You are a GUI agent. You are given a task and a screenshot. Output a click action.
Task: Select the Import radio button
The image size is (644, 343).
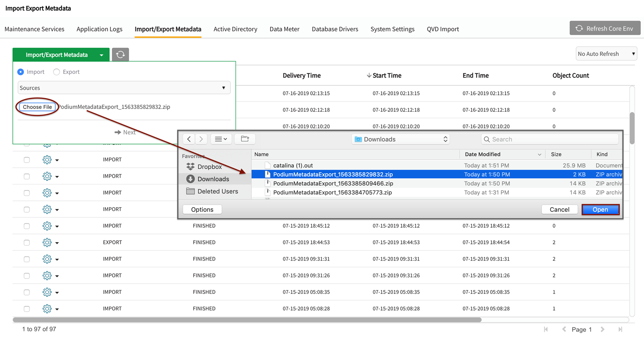coord(21,72)
